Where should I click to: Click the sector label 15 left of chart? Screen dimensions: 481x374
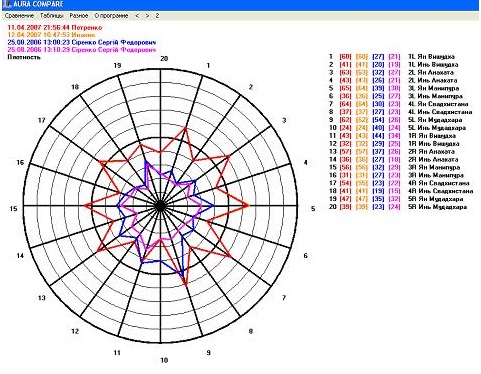pyautogui.click(x=13, y=209)
